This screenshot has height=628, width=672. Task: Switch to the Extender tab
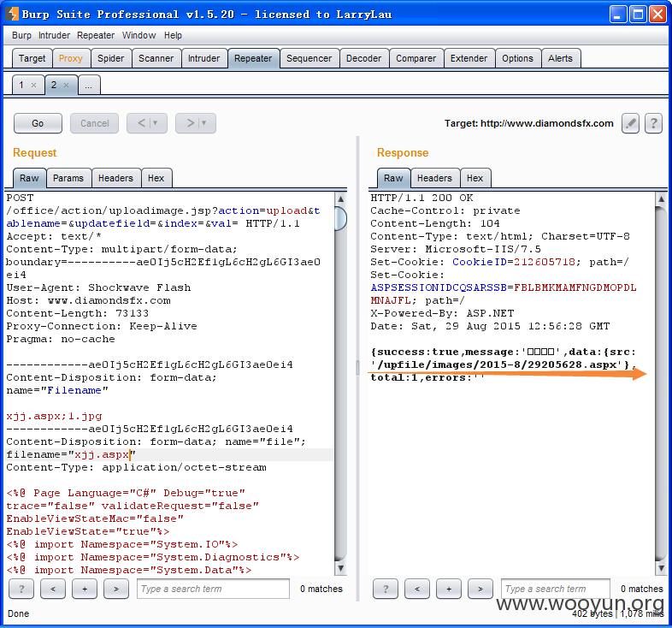tap(469, 58)
